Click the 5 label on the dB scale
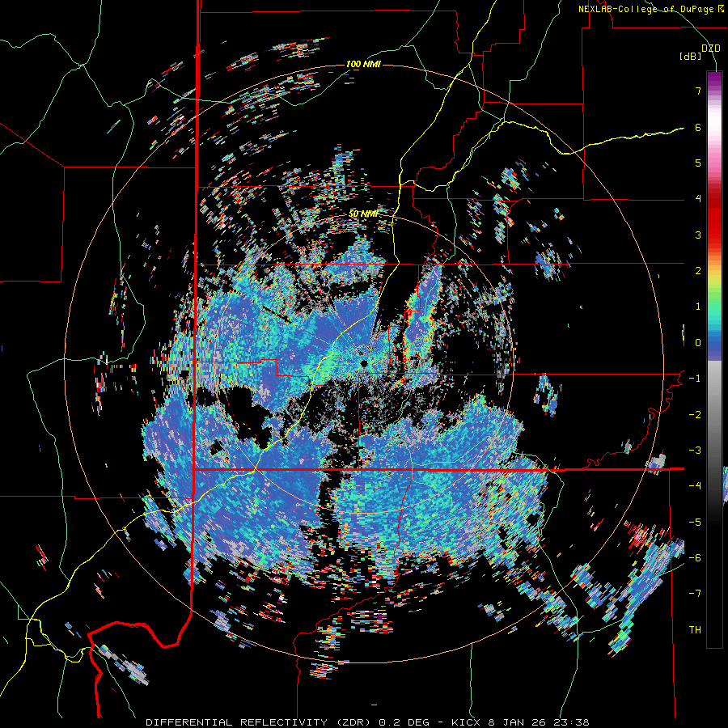Screen dimensions: 728x728 [698, 163]
